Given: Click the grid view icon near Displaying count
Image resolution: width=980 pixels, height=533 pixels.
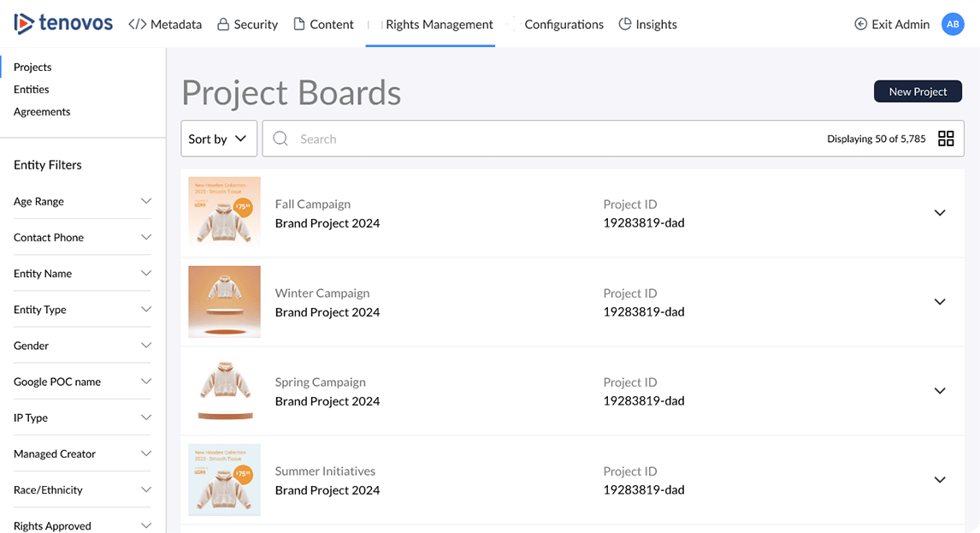Looking at the screenshot, I should tap(946, 138).
